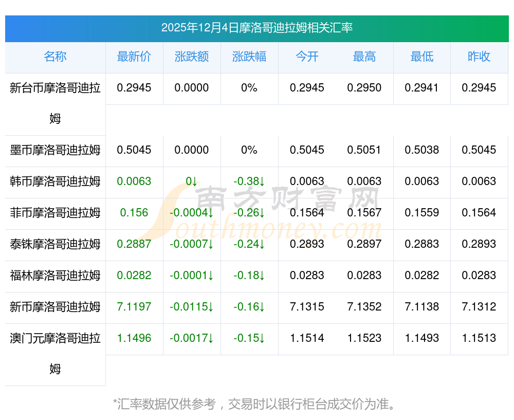The height and width of the screenshot is (420, 514).
Task: Click the table title 2025年12月4日摩洛哥迪拉姆相关汇率
Action: point(256,28)
